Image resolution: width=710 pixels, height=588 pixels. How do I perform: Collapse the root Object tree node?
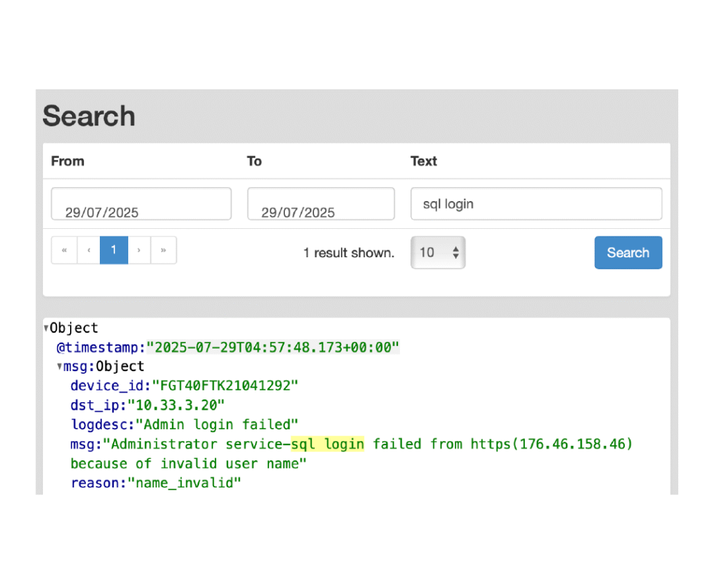tap(46, 329)
